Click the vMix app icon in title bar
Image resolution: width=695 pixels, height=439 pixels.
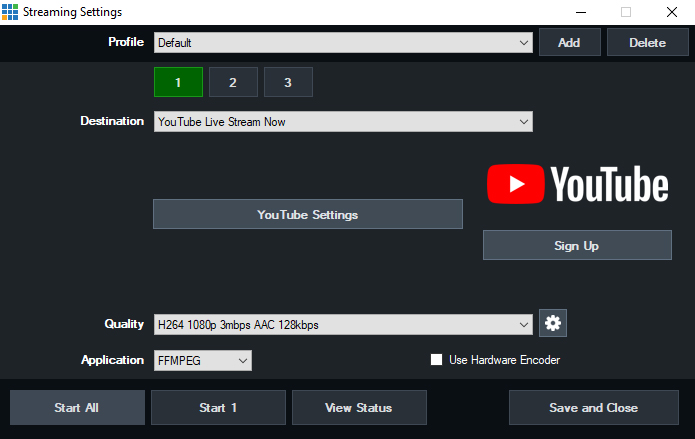(x=10, y=12)
